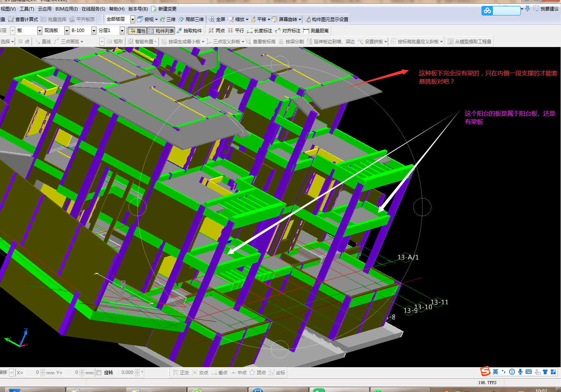Click 三点定义斜板 button
The height and width of the screenshot is (392, 561).
tap(225, 41)
